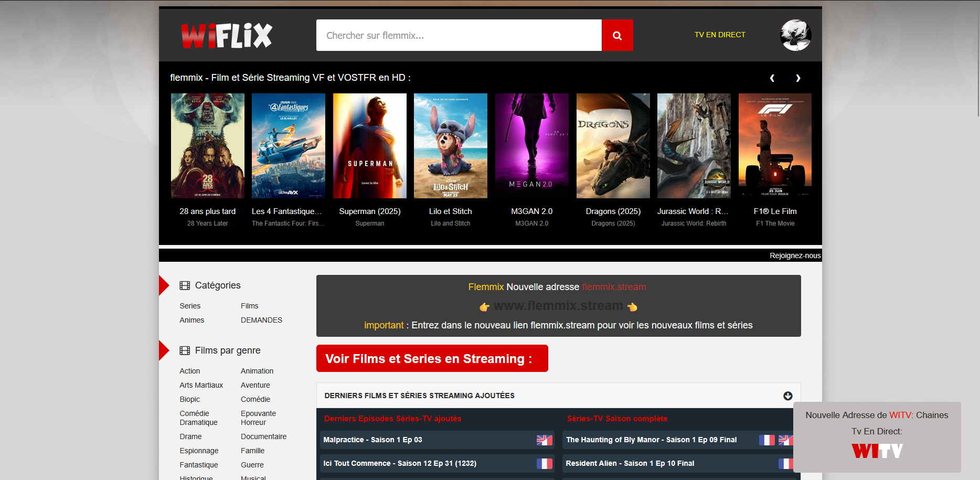Click the www.flemmix.stream large link
The width and height of the screenshot is (980, 480).
558,306
